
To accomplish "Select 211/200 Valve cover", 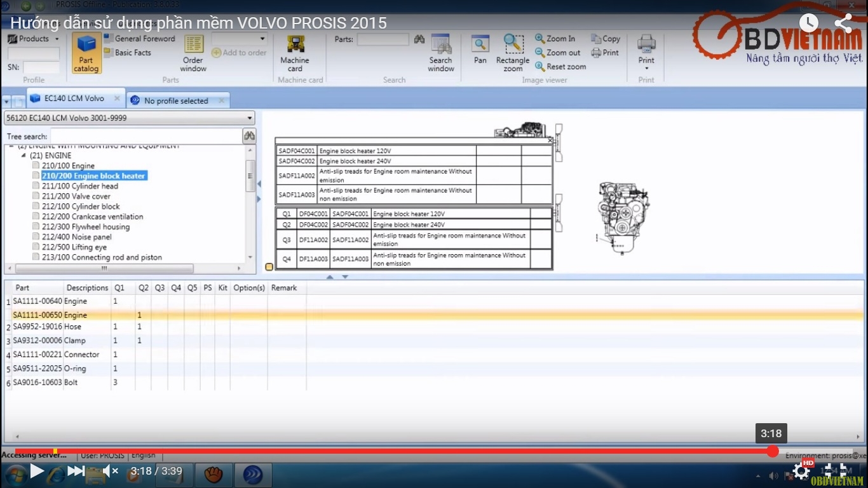I will point(76,196).
